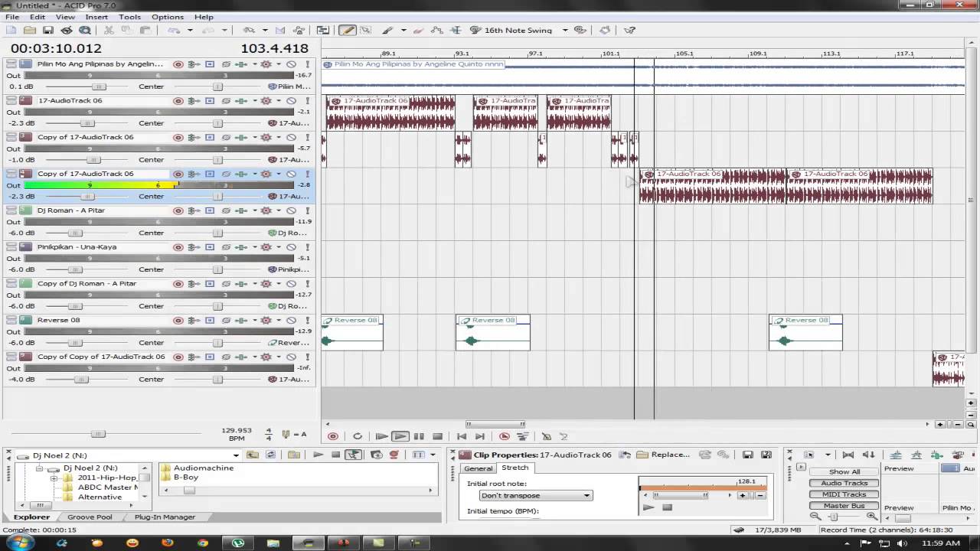Click the volume slider on the Reverse 08 track

pos(75,343)
